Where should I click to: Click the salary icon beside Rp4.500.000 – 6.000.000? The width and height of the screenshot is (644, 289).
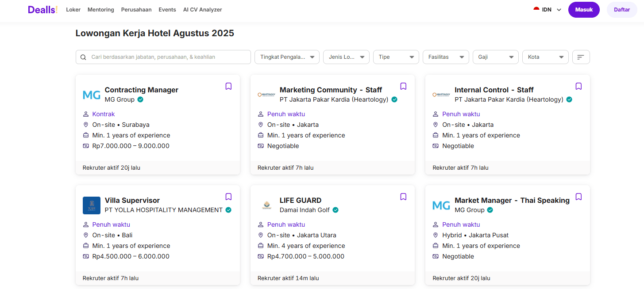coord(86,256)
